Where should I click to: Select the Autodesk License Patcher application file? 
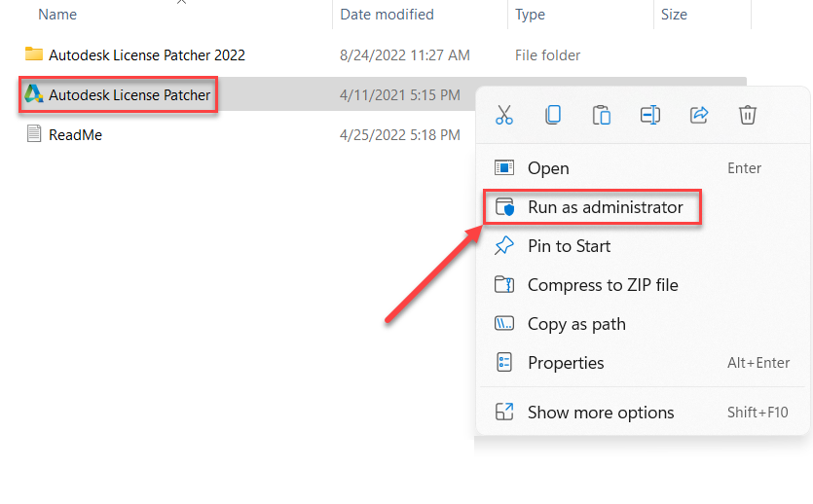point(129,94)
